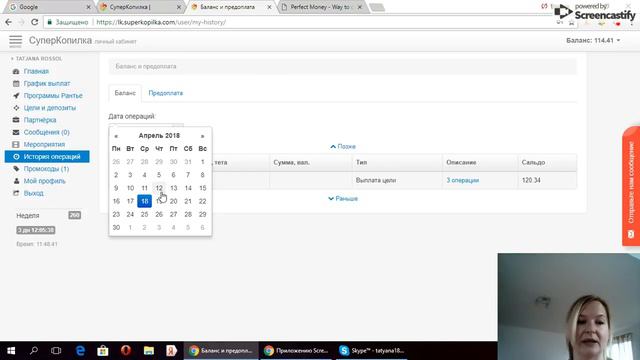Click the orange feedback message button

(631, 186)
